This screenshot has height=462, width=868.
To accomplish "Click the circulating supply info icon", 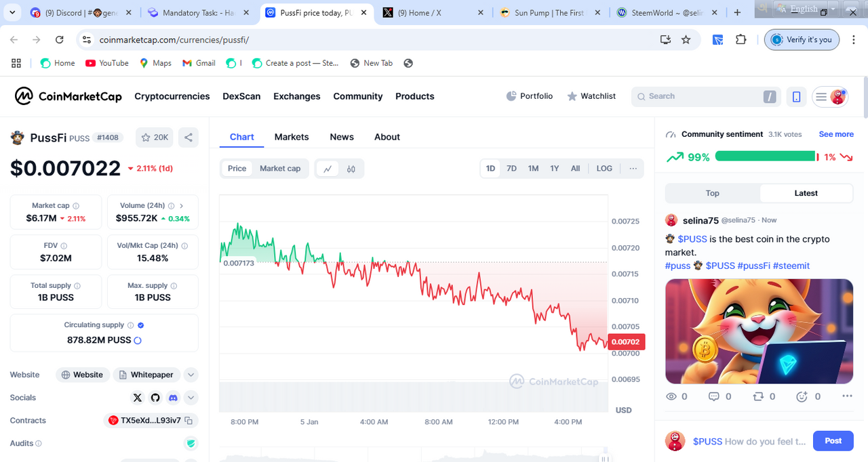I will (131, 325).
